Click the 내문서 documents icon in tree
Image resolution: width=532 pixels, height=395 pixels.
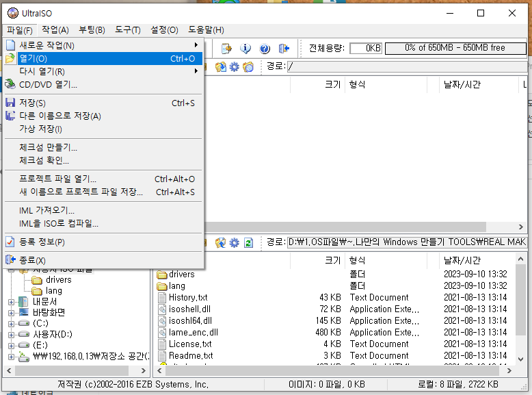click(23, 301)
